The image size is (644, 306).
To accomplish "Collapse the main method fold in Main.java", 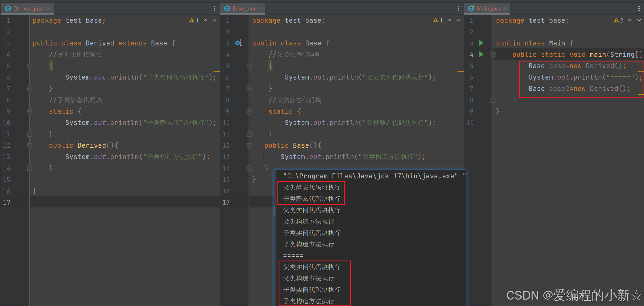I will pos(493,55).
